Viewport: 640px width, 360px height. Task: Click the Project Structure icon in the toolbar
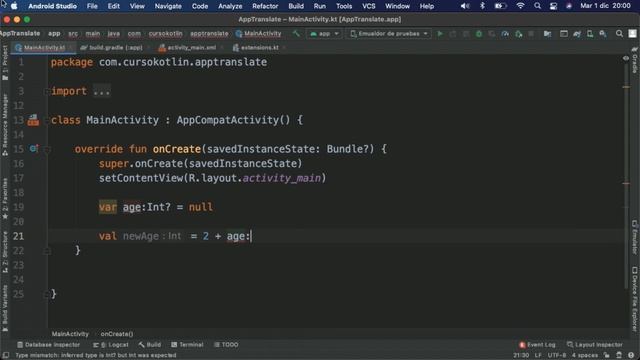point(547,34)
